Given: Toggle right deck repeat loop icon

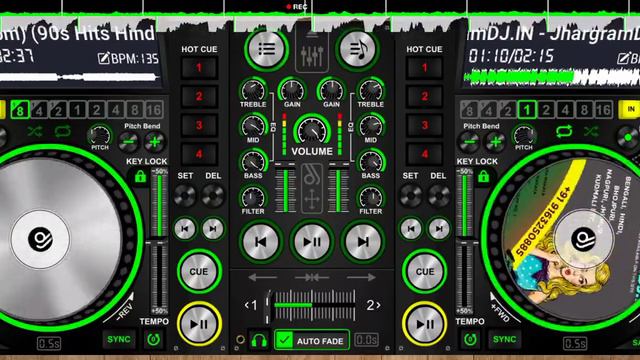Looking at the screenshot, I should coord(564,131).
